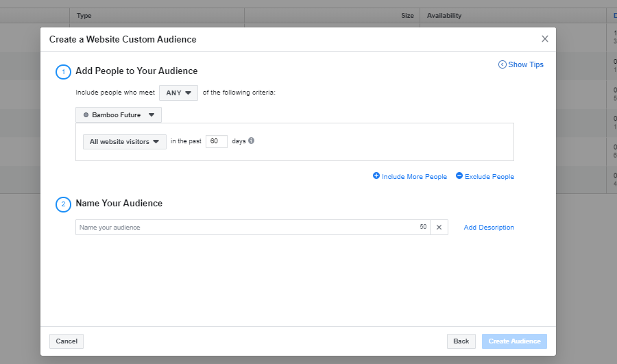The width and height of the screenshot is (617, 364).
Task: Click the Back button
Action: (461, 341)
